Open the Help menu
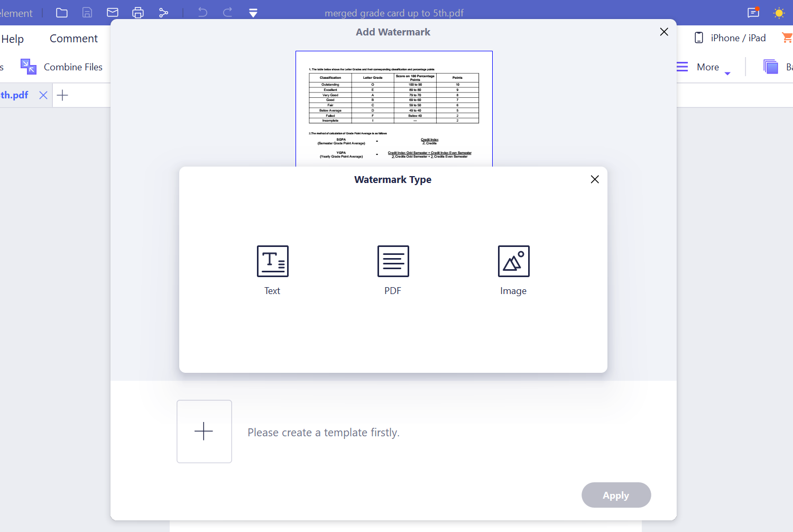 tap(13, 38)
